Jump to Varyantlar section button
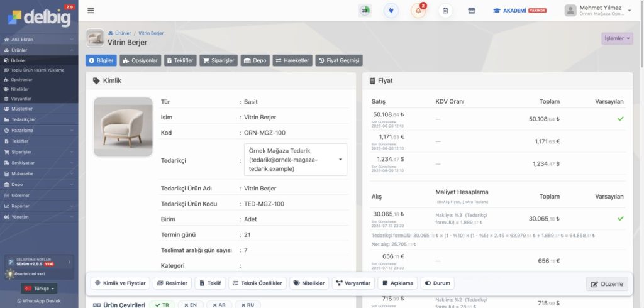 (x=353, y=283)
